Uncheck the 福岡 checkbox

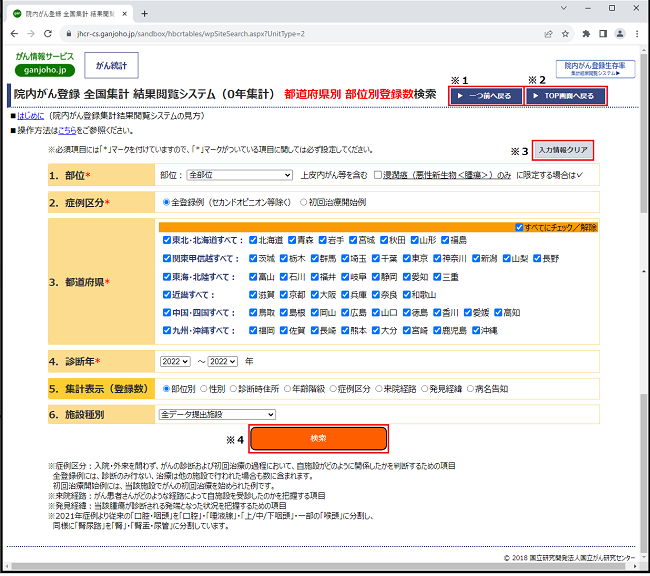[253, 331]
